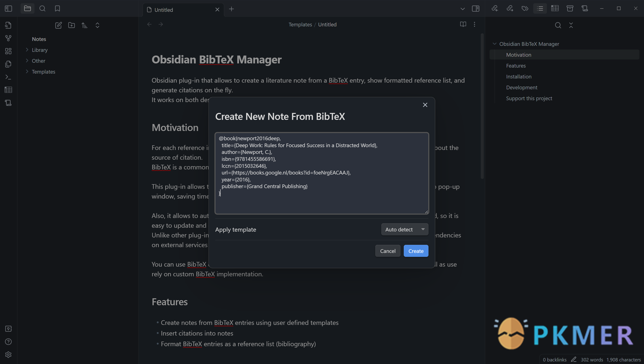Expand or collapse all folders
644x364 pixels.
coord(98,25)
